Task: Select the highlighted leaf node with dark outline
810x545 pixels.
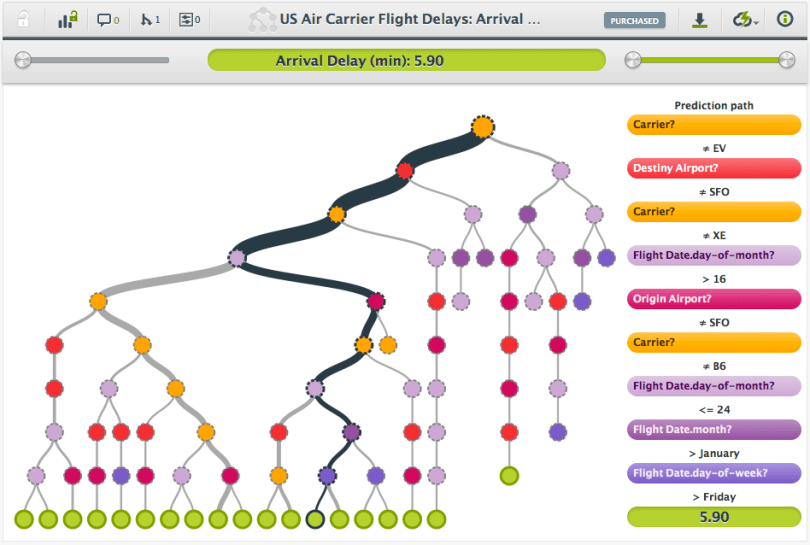Action: (x=315, y=519)
